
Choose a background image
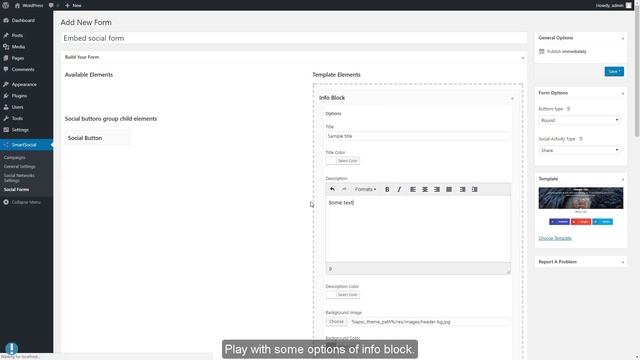click(336, 322)
